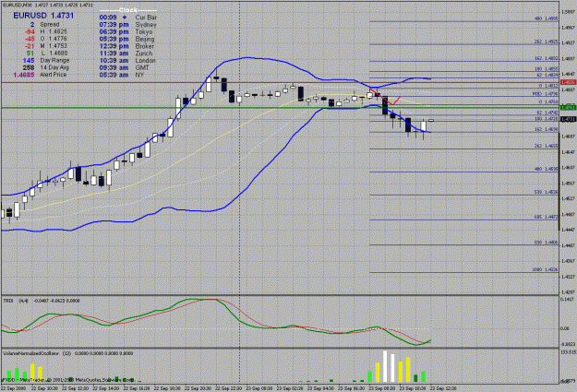The image size is (577, 392).
Task: Click the 530 Fibonacci level label
Action: tap(546, 192)
